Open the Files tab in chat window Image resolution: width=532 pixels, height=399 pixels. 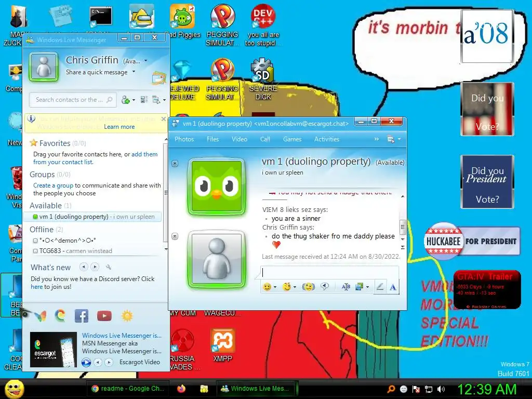(212, 139)
